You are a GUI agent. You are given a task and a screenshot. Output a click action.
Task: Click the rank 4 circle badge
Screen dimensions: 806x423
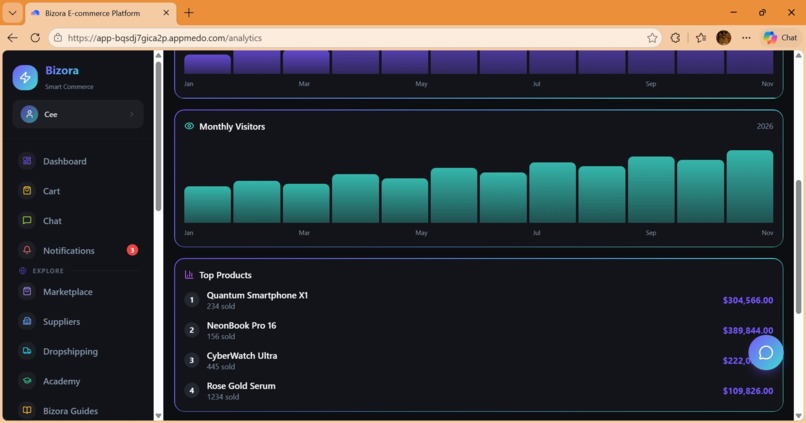(x=192, y=391)
